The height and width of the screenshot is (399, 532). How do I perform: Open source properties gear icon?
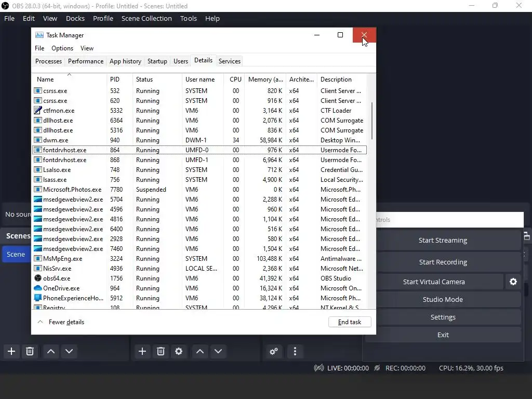[x=179, y=351]
